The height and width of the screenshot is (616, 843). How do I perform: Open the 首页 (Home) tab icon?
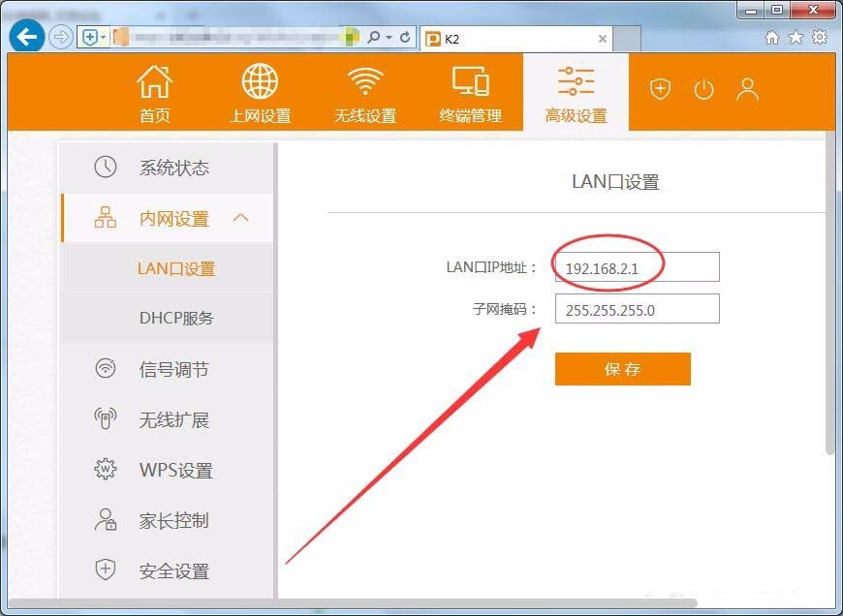pyautogui.click(x=155, y=82)
